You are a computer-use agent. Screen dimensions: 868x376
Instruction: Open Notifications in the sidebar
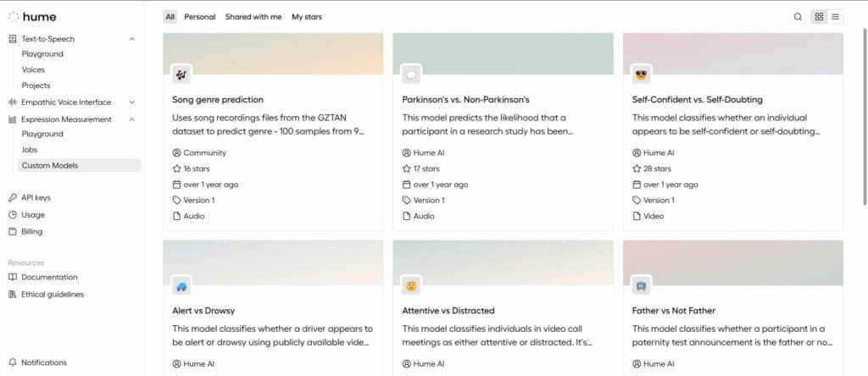click(44, 362)
